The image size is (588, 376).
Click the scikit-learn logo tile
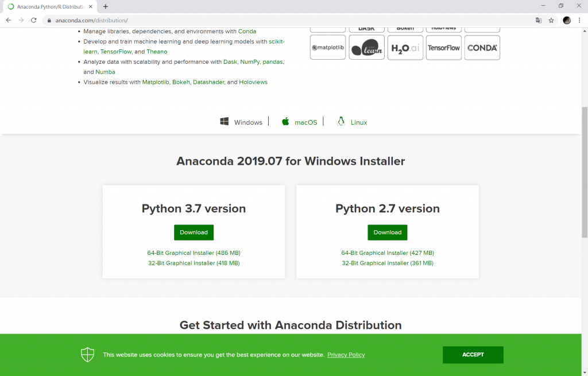(367, 48)
